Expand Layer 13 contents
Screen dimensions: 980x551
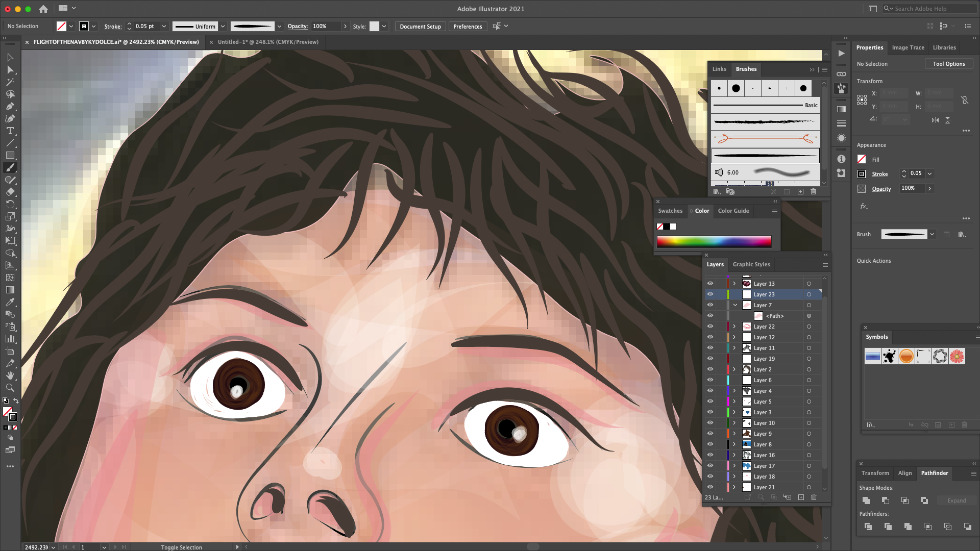point(734,284)
